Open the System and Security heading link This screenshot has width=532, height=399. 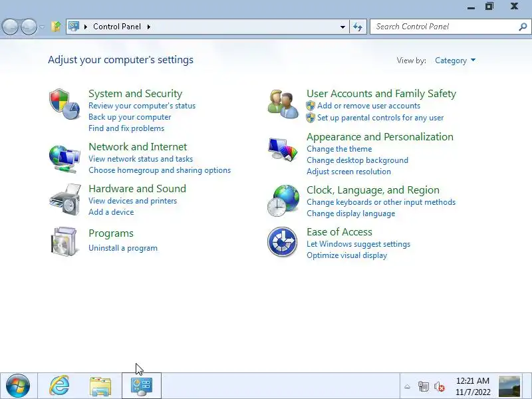(x=136, y=93)
